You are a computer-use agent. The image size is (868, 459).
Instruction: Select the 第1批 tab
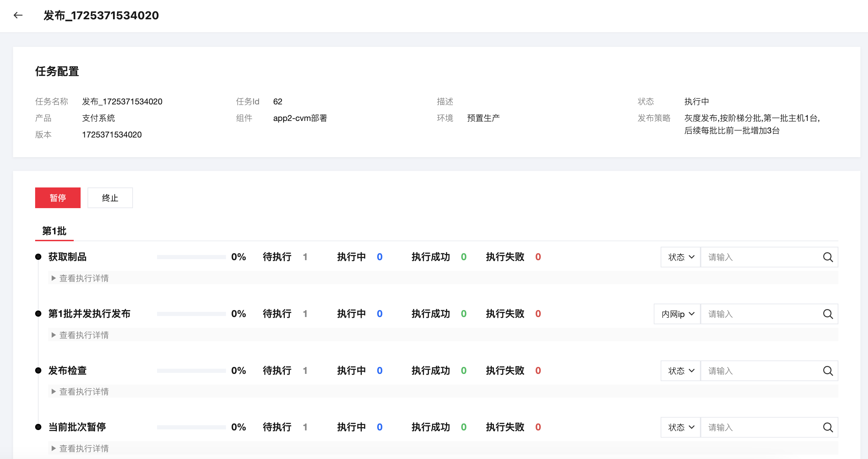point(54,231)
